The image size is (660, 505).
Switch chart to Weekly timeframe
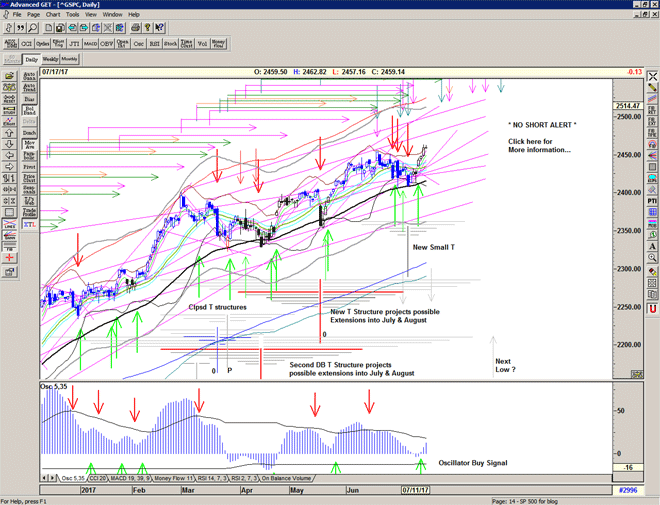coord(51,60)
